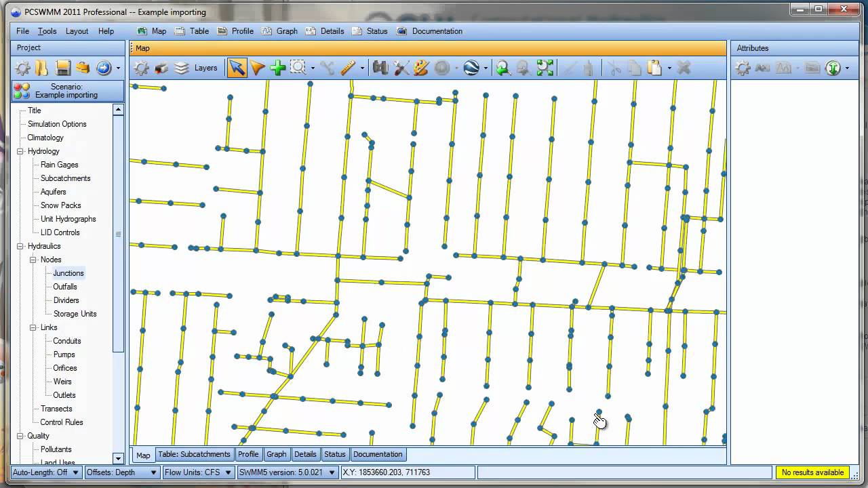Collapse the Nodes tree node
The height and width of the screenshot is (488, 868).
point(33,260)
